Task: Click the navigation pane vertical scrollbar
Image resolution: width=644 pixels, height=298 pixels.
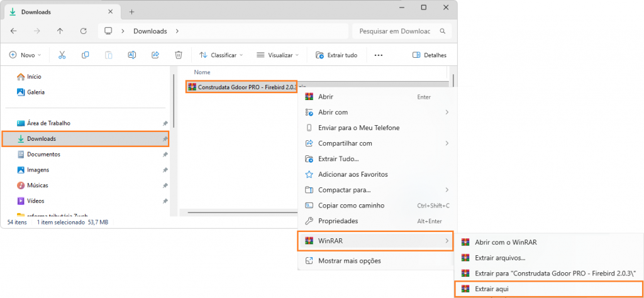Action: click(175, 101)
